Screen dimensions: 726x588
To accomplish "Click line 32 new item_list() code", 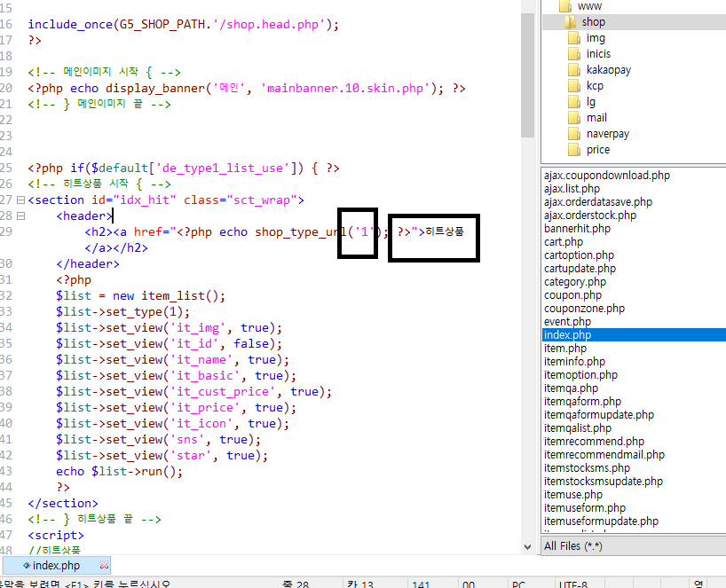I will [141, 296].
